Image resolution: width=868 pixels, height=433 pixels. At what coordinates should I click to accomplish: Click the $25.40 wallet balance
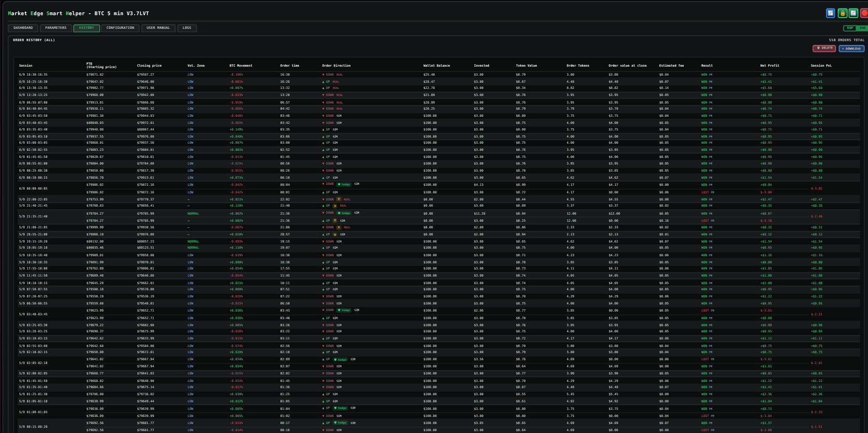pos(429,75)
